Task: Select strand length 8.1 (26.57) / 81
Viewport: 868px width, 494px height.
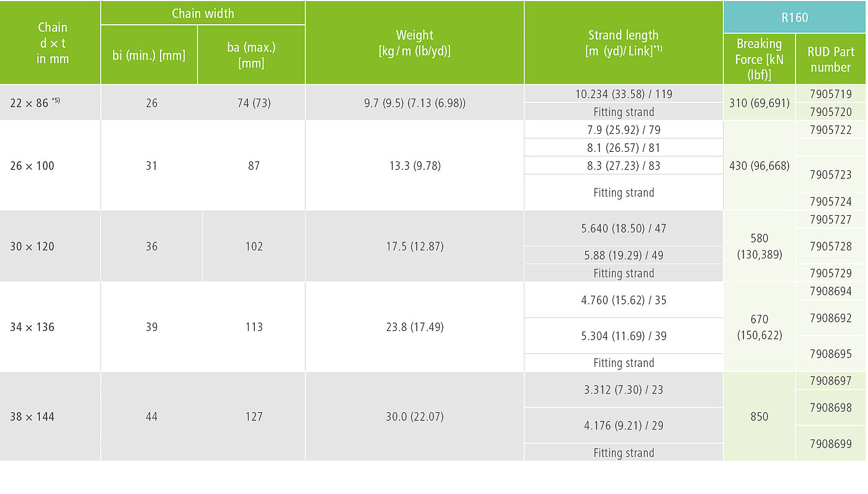Action: (x=624, y=148)
